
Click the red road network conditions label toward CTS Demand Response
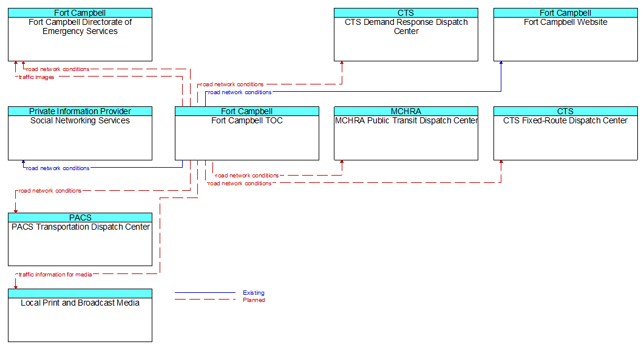[x=232, y=84]
